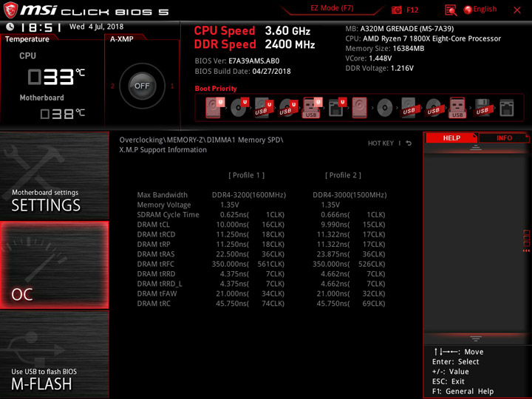Image resolution: width=532 pixels, height=399 pixels.
Task: Click the help panel bottom scroll handle
Action: (476, 338)
